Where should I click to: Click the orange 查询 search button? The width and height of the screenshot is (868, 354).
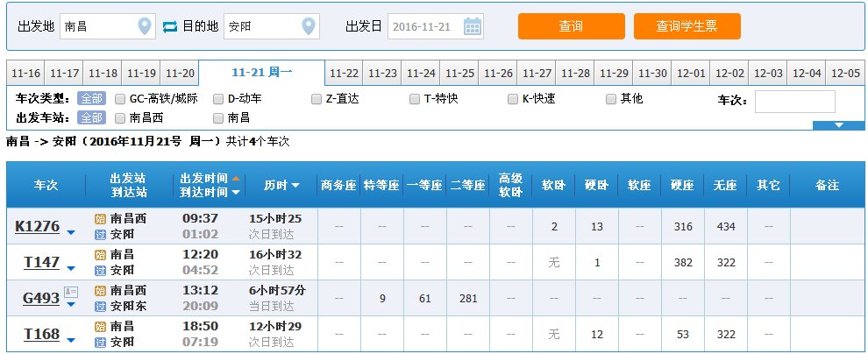tap(572, 26)
